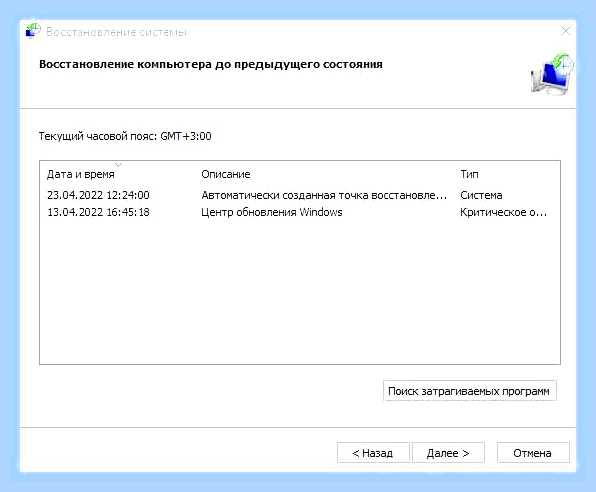The height and width of the screenshot is (492, 596).
Task: Click the Текущий часовой пояс GMT+3:00 label
Action: (125, 136)
